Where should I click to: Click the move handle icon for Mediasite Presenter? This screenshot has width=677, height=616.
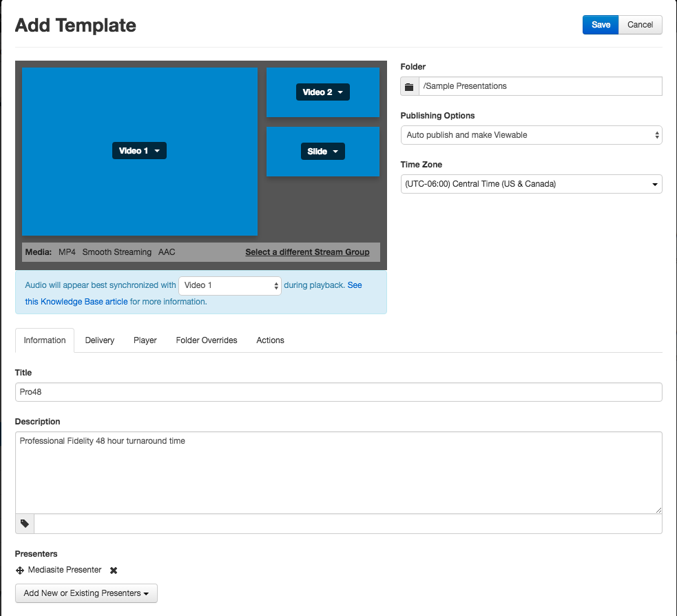(20, 571)
